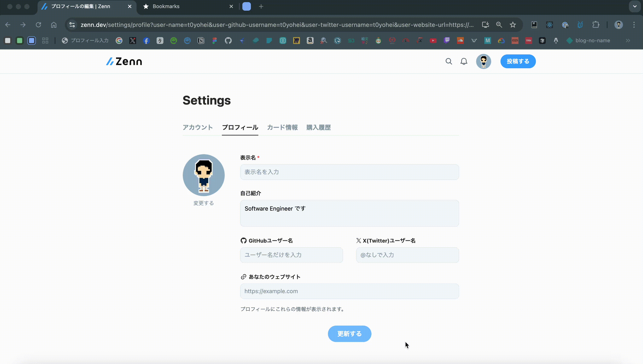
Task: Go back with browser back arrow
Action: click(x=8, y=25)
